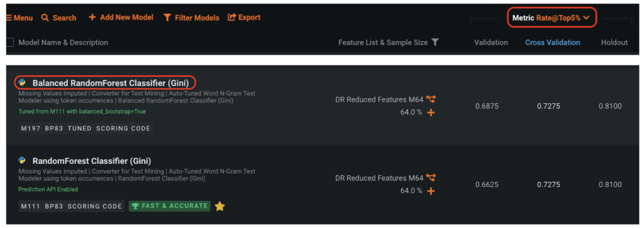
Task: Click blueprint icon for RandomForest Classifier row
Action: 430,178
